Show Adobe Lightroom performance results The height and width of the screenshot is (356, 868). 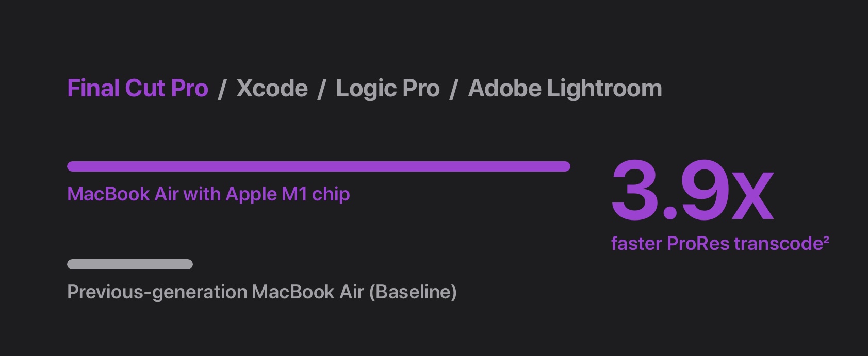pos(565,89)
